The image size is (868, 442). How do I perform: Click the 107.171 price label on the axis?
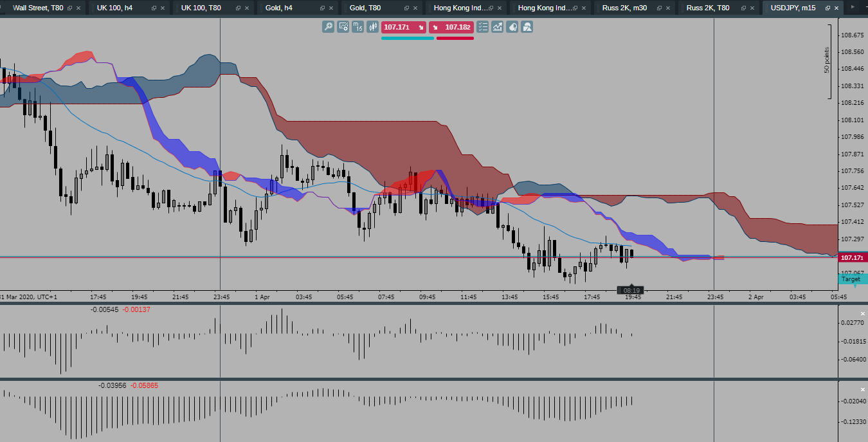tap(853, 257)
